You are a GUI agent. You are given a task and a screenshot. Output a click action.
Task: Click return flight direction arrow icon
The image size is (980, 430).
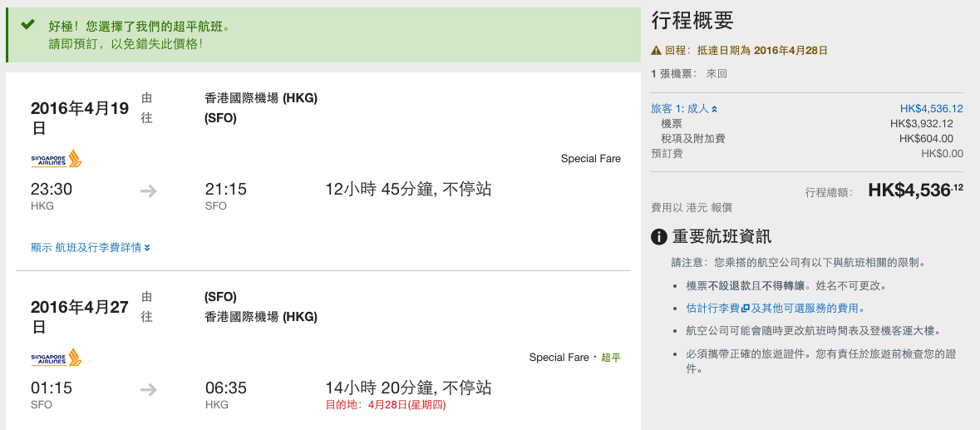click(148, 390)
